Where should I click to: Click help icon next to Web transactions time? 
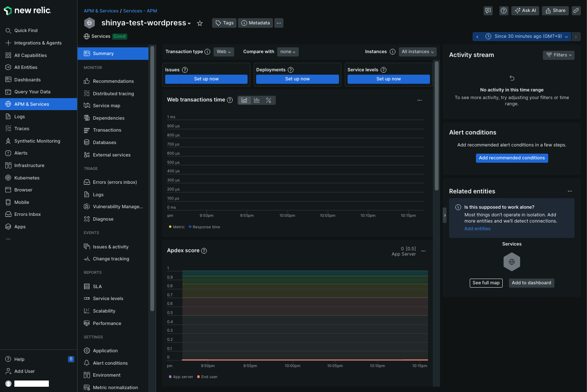tap(230, 100)
